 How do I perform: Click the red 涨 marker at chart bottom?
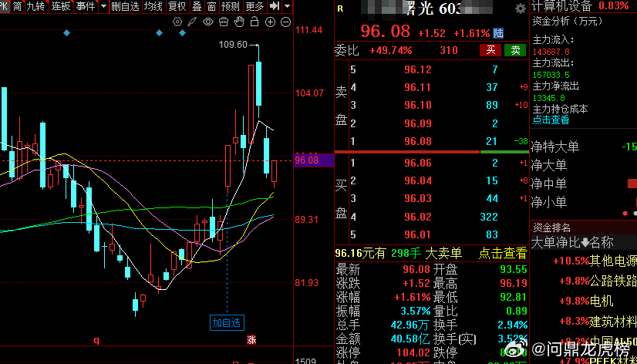coord(251,340)
